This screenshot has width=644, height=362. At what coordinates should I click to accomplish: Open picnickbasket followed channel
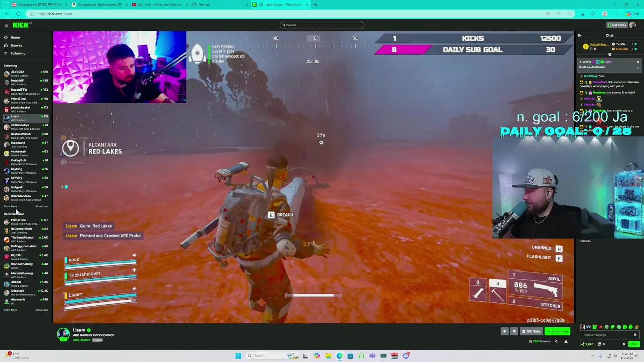(25, 109)
